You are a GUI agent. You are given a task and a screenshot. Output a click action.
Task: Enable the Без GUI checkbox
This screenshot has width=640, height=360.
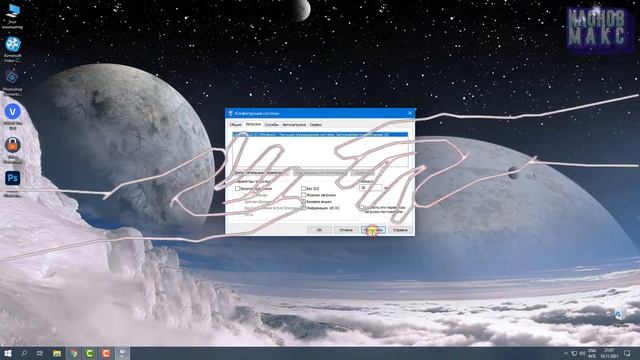click(x=303, y=189)
